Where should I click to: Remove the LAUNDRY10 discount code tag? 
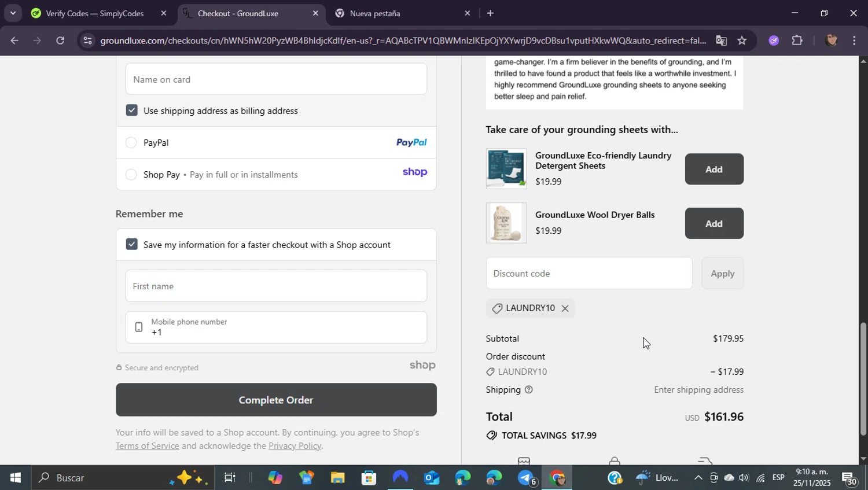(565, 308)
